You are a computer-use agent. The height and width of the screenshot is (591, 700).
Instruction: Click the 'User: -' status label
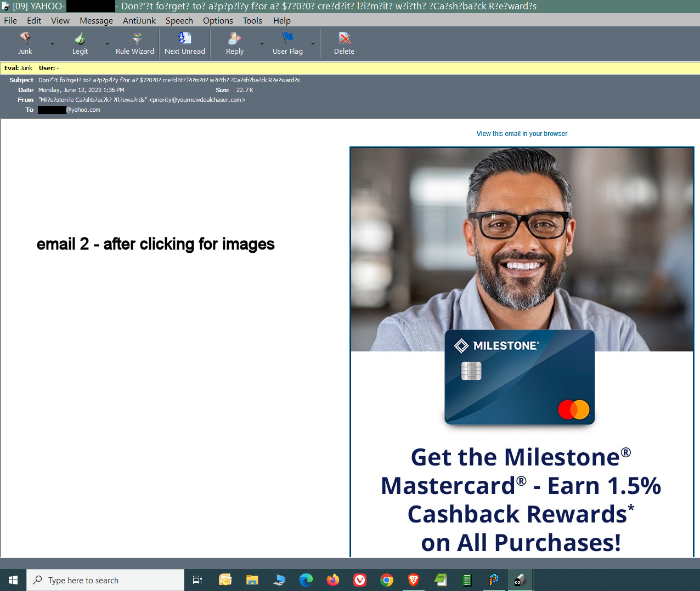49,68
